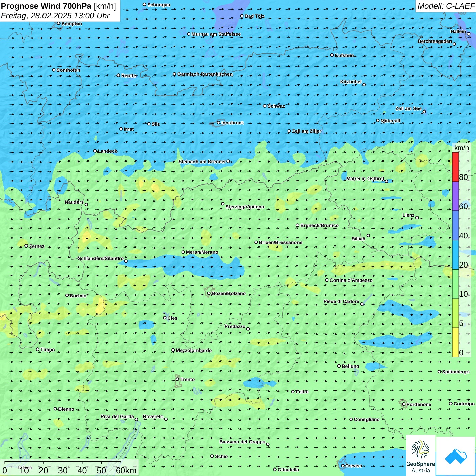Click the Lienz location marker
The height and width of the screenshot is (476, 476).
417,217
